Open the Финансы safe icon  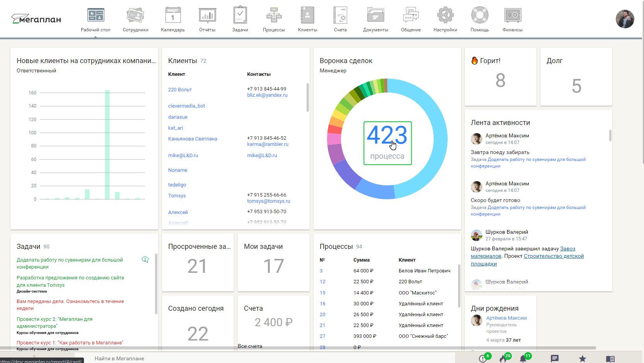(513, 15)
